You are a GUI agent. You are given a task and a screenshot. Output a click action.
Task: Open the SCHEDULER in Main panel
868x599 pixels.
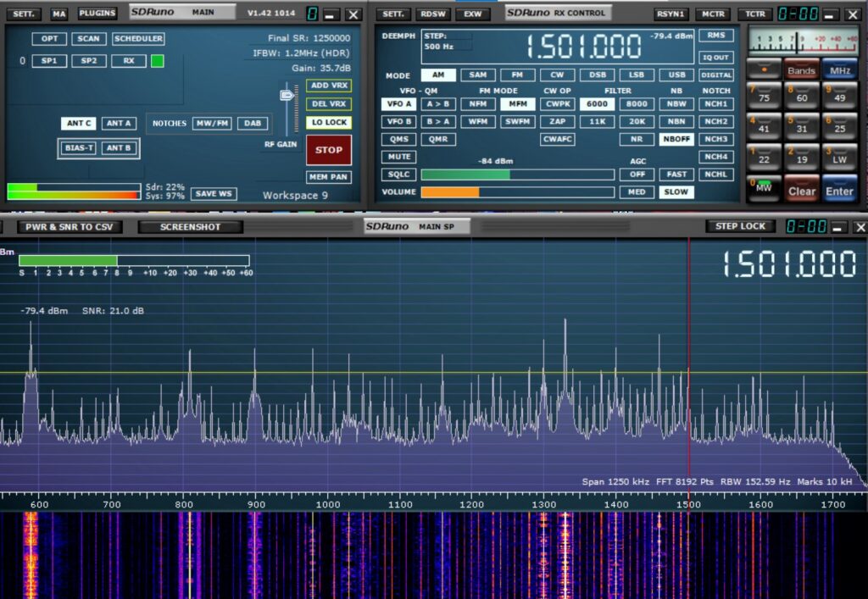coord(138,38)
